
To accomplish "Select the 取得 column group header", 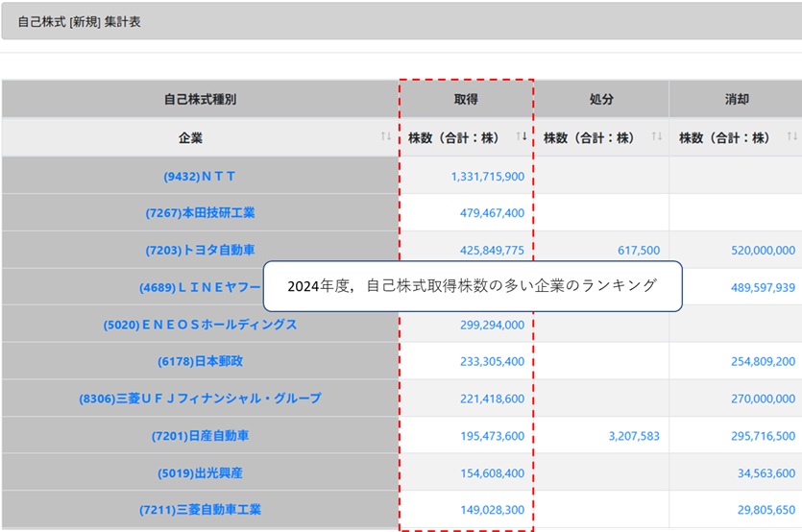I will pos(466,99).
